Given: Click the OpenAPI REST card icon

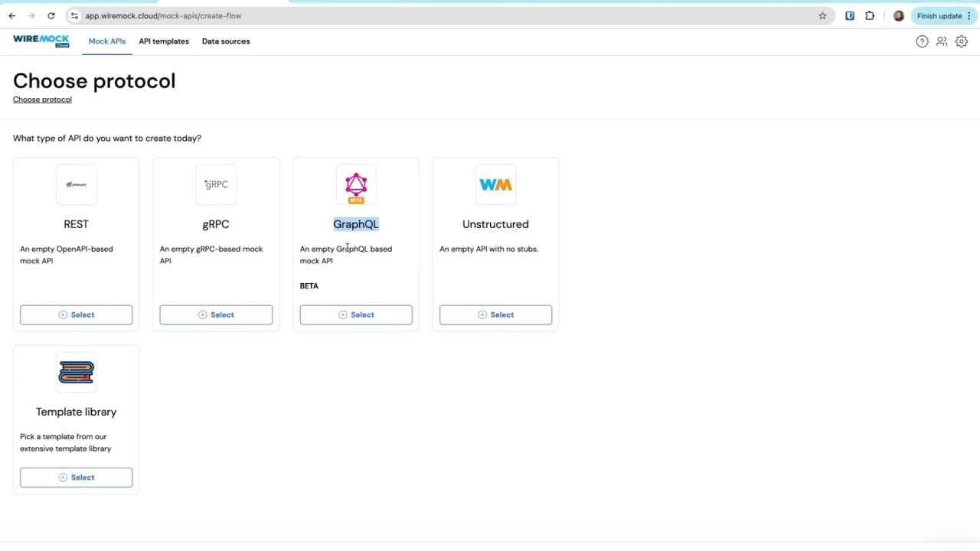Looking at the screenshot, I should pyautogui.click(x=76, y=184).
